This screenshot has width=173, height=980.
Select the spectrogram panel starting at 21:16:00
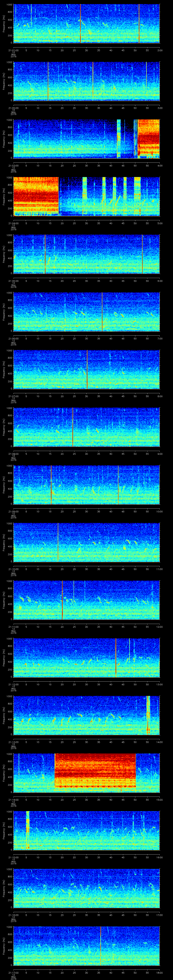87,889
